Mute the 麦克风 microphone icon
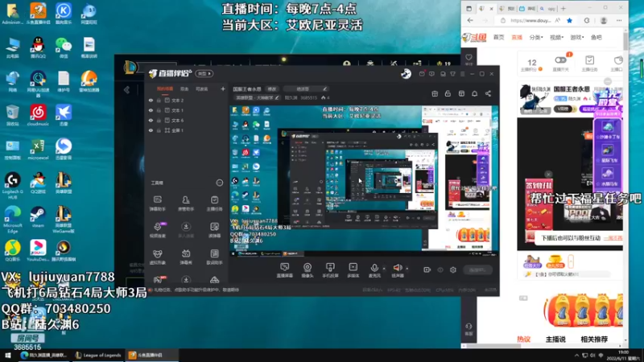 (374, 268)
